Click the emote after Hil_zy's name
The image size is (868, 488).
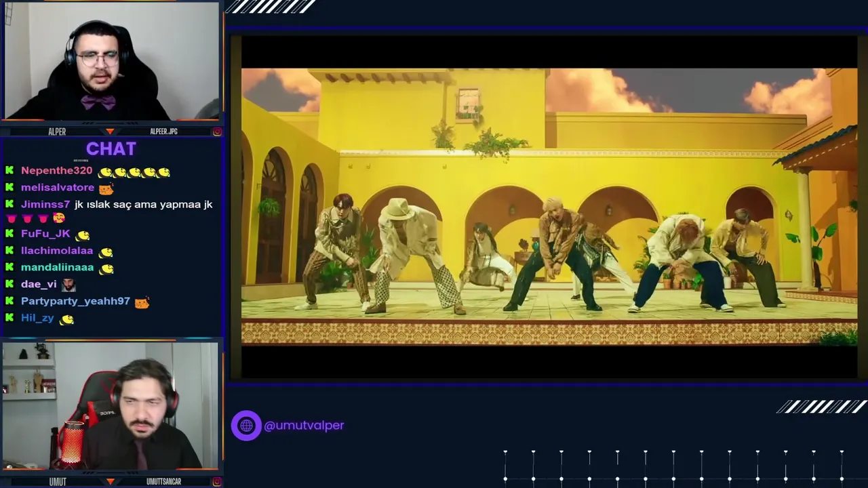click(66, 319)
